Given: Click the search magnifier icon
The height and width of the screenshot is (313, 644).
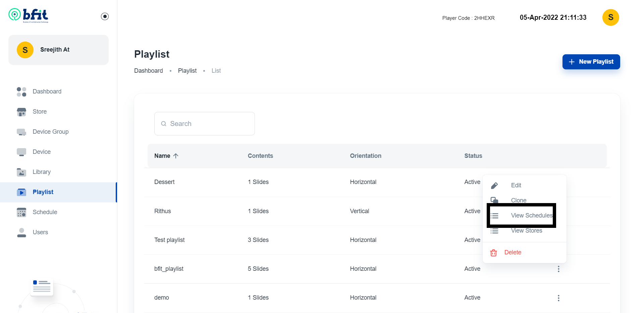Looking at the screenshot, I should (x=164, y=124).
